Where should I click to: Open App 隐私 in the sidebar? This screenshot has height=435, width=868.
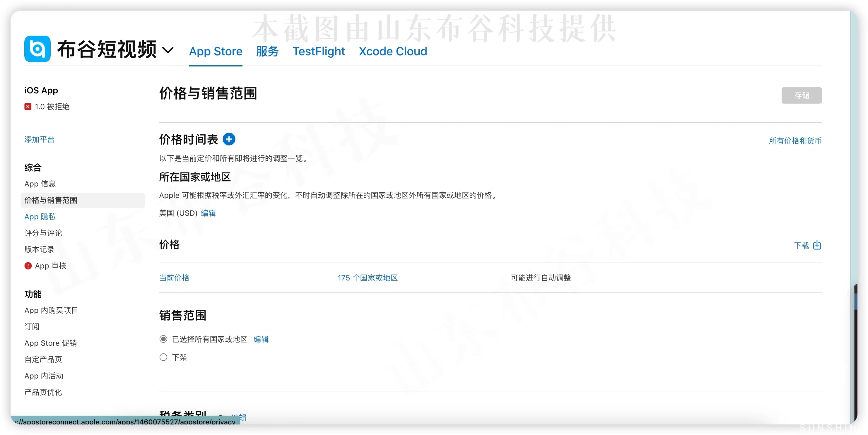40,217
